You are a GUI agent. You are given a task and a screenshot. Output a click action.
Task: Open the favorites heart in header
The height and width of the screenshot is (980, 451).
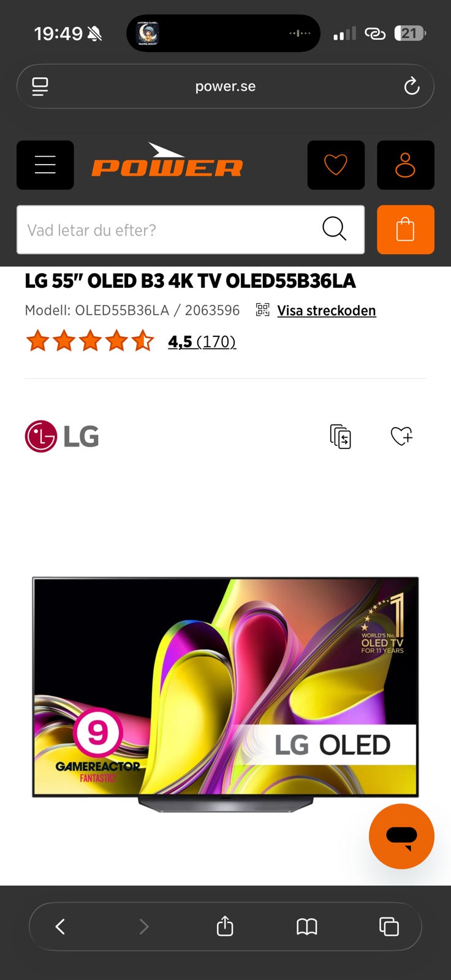click(336, 165)
